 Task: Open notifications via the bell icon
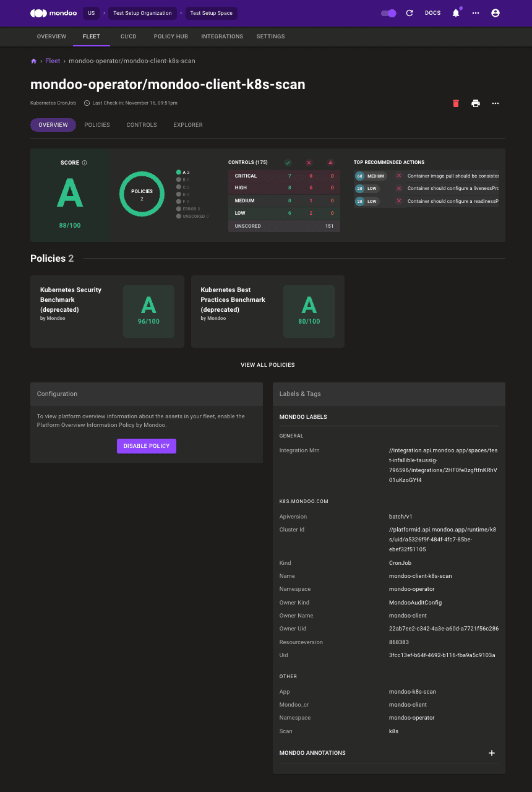click(x=456, y=13)
